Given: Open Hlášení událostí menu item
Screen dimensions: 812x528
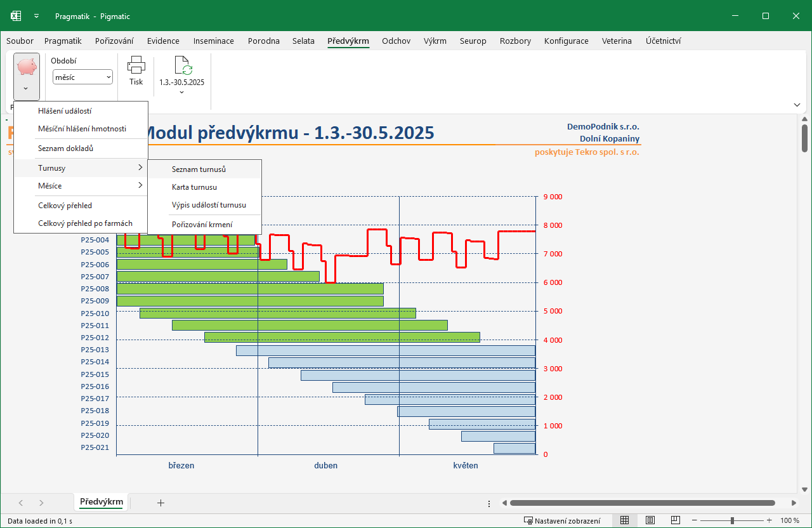Looking at the screenshot, I should pyautogui.click(x=81, y=111).
